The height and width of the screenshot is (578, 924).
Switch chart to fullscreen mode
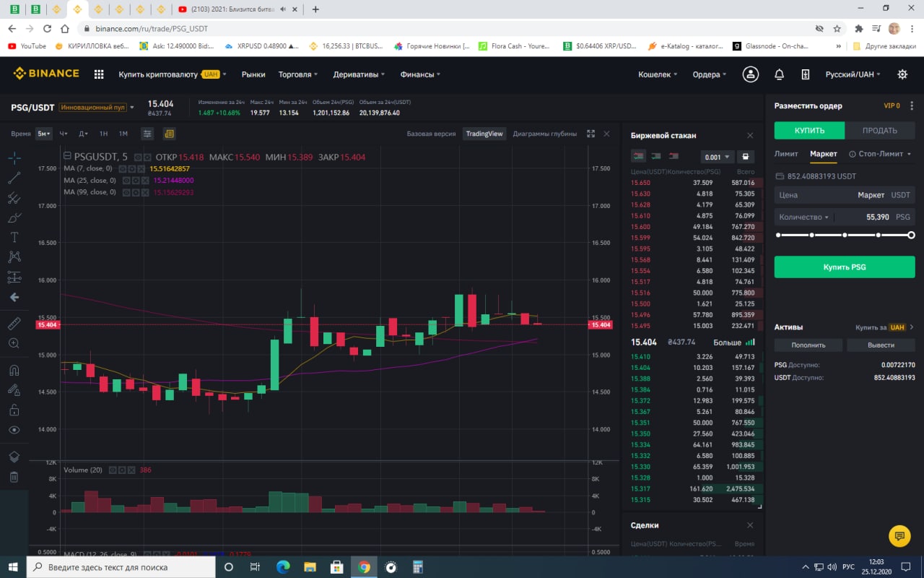[x=591, y=134]
